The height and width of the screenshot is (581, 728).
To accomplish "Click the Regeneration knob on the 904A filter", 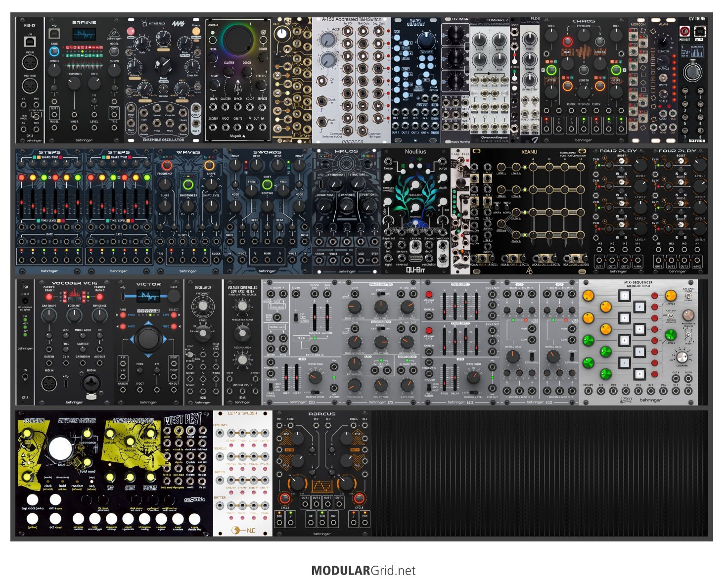I will coord(242,360).
